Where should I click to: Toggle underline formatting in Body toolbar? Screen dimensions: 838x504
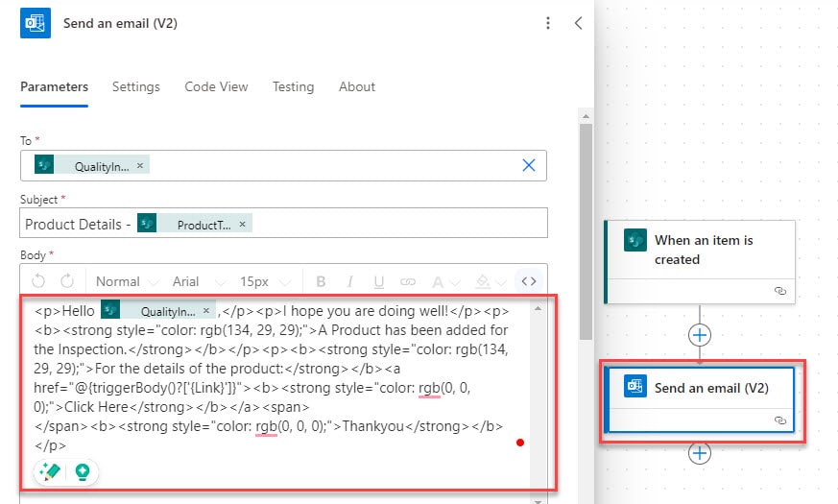pyautogui.click(x=379, y=281)
